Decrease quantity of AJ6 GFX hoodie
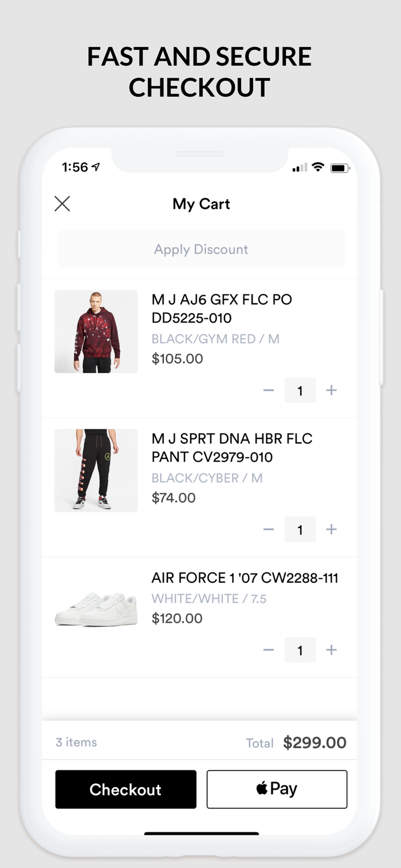This screenshot has height=868, width=401. [x=269, y=390]
